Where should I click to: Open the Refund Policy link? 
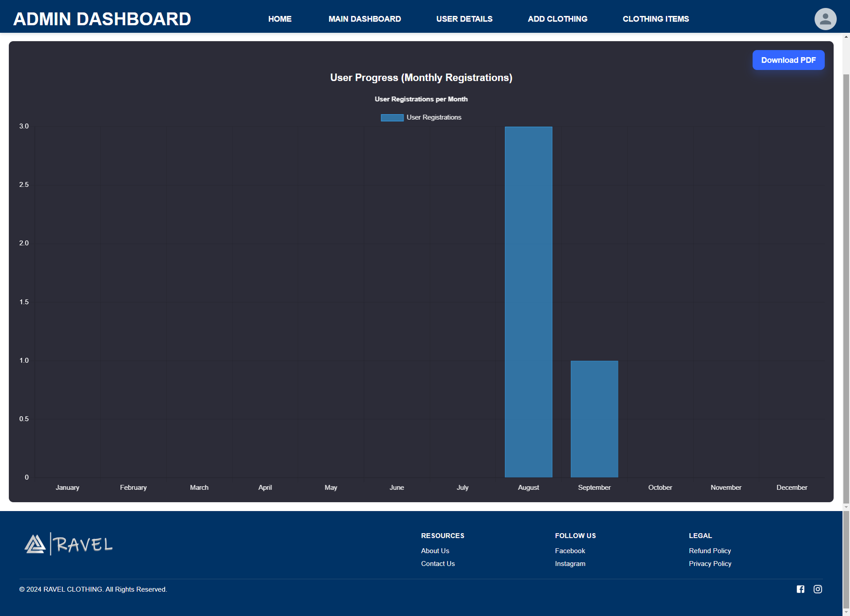pos(709,550)
